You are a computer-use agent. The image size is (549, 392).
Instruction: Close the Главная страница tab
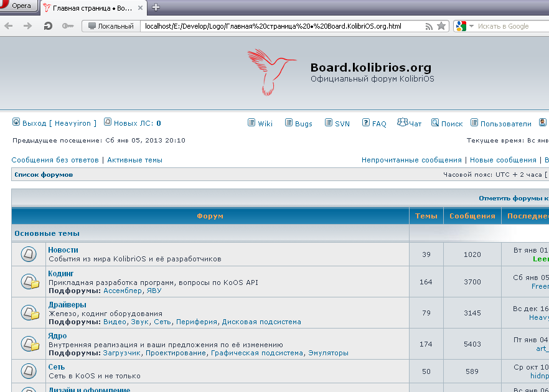(x=141, y=7)
